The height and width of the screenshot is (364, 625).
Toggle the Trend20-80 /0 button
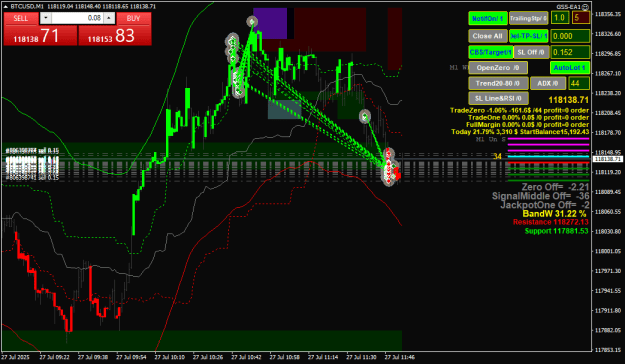tap(498, 83)
